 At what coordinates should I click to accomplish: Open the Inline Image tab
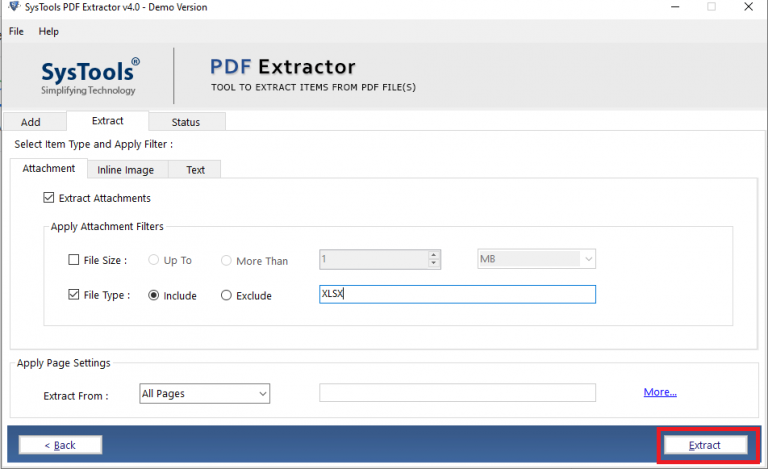(x=127, y=170)
